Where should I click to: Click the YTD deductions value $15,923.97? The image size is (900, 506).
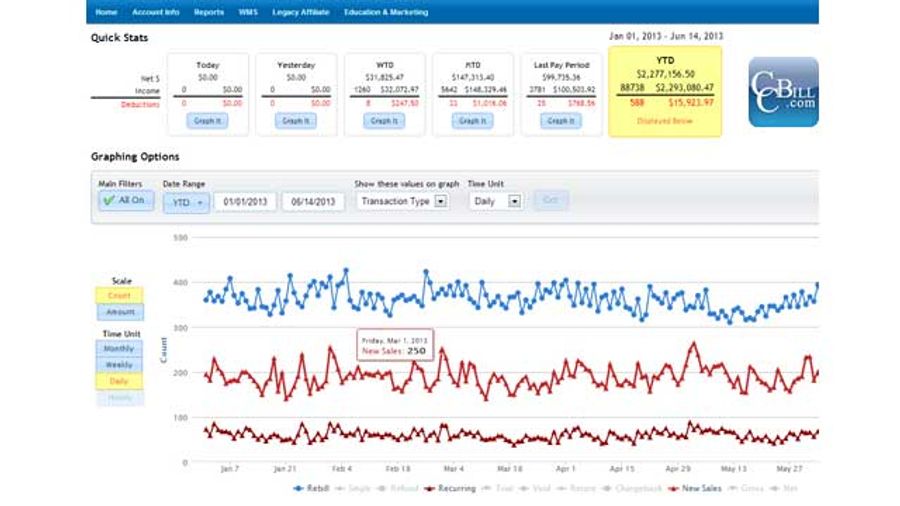[691, 103]
